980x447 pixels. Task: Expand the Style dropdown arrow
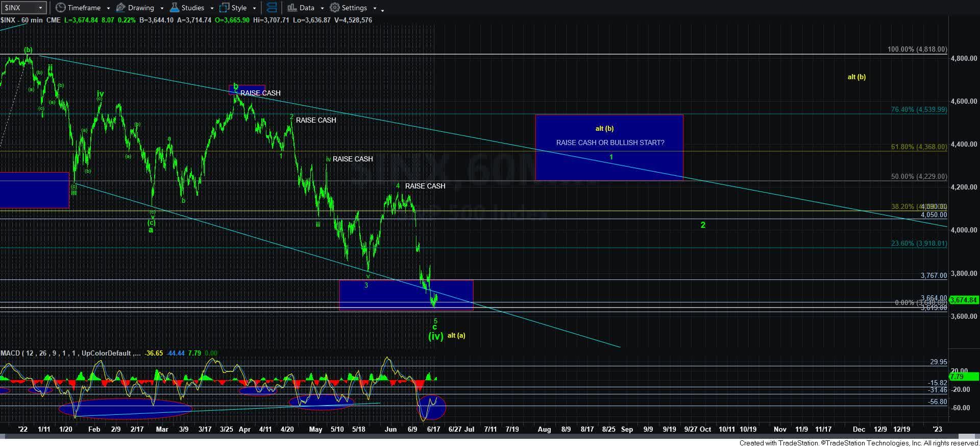[254, 8]
